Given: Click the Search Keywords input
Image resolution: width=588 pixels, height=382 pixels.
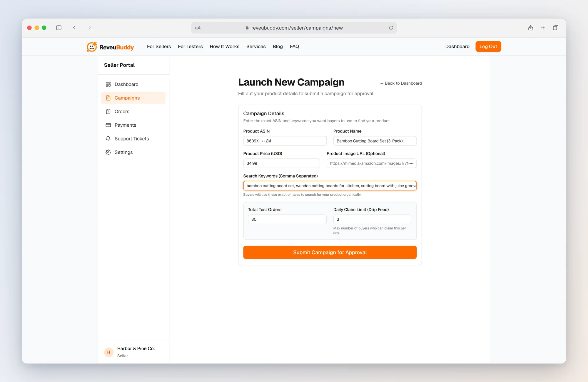Looking at the screenshot, I should [x=330, y=186].
